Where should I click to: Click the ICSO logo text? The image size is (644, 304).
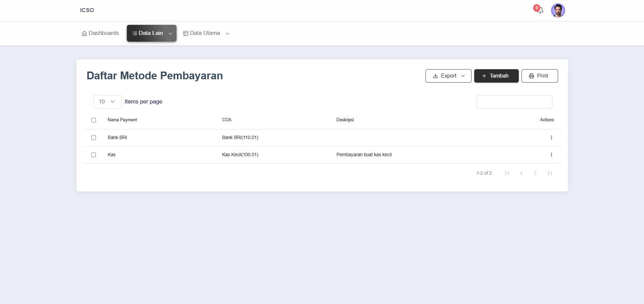click(x=87, y=10)
